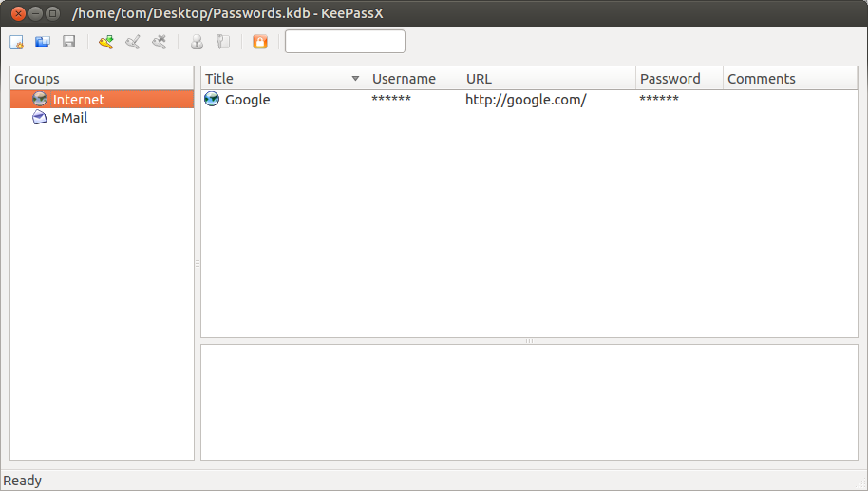Viewport: 868px width, 491px height.
Task: Click the New Database toolbar icon
Action: tap(16, 42)
